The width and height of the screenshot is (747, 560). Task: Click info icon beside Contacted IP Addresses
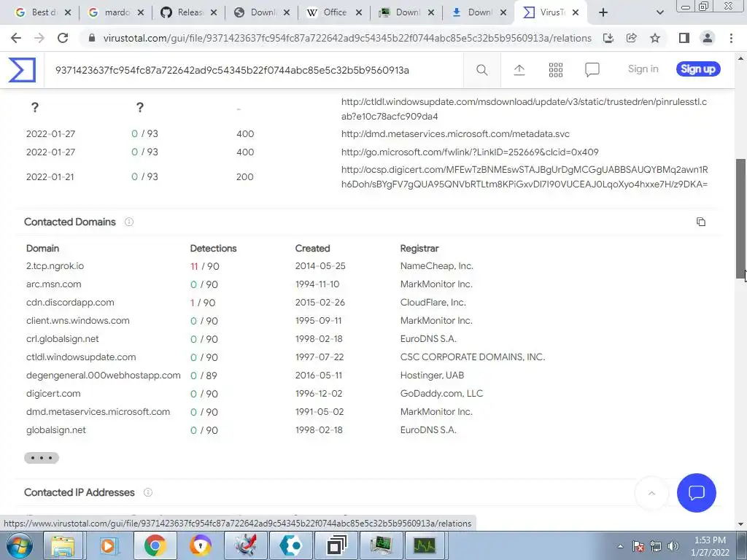pyautogui.click(x=148, y=492)
